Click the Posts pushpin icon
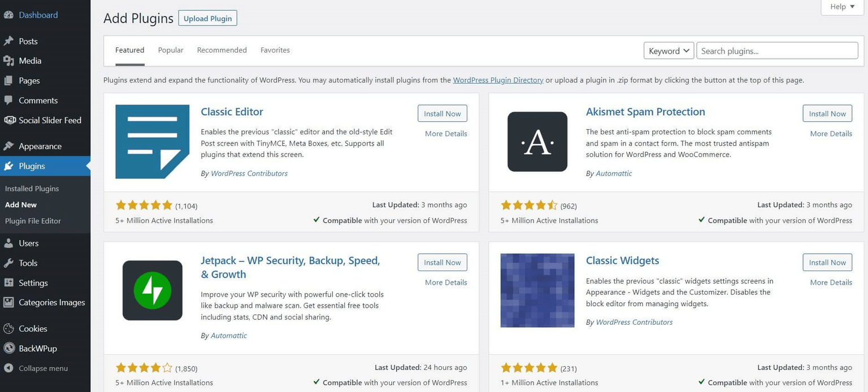Screen dimensions: 868x392 (8, 41)
